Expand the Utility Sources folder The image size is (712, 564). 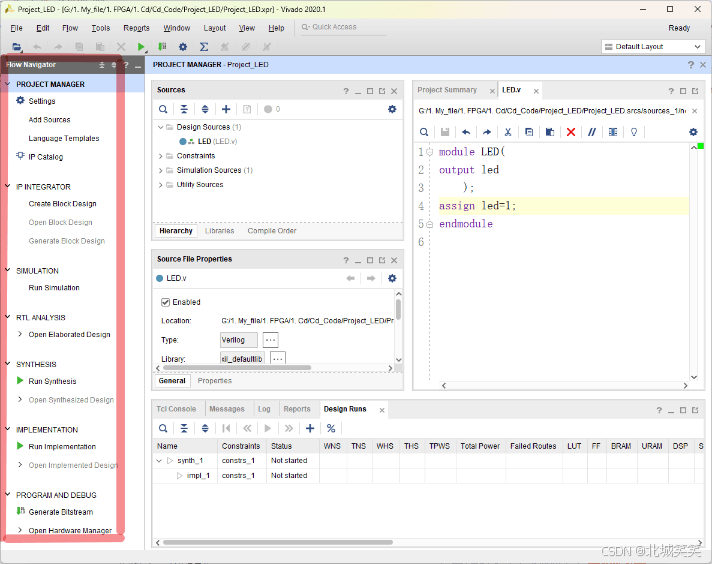(160, 185)
